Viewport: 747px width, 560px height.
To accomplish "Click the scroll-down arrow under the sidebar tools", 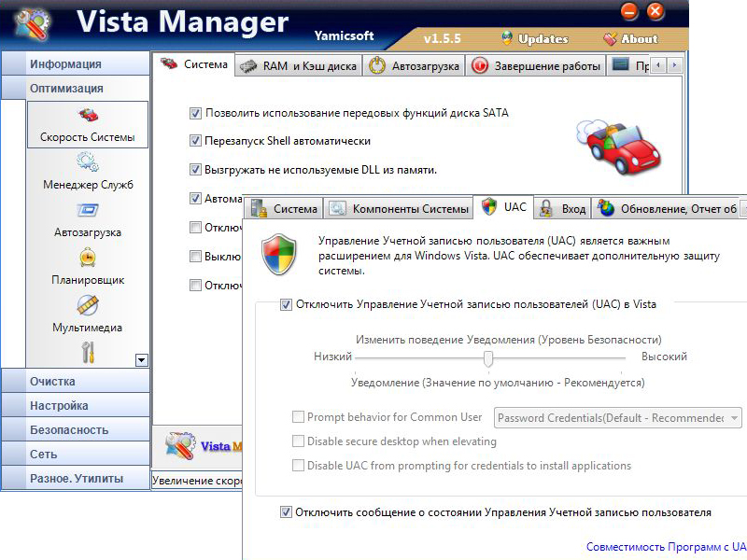I will click(143, 360).
